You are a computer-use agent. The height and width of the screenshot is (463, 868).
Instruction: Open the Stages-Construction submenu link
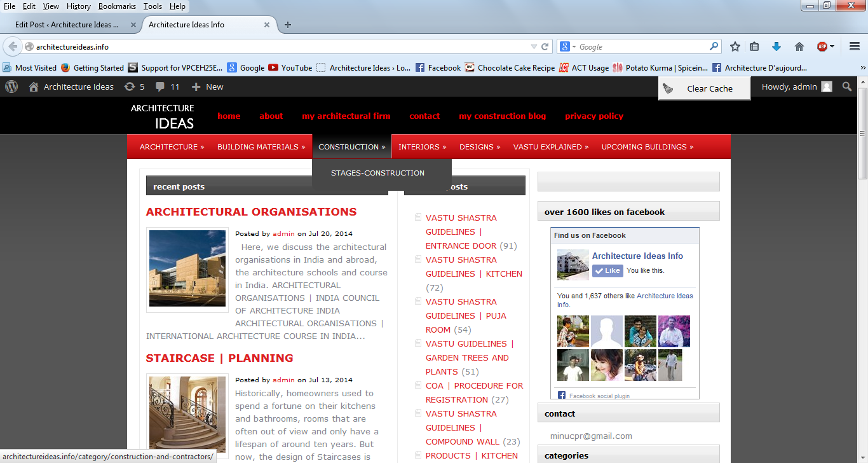coord(377,173)
